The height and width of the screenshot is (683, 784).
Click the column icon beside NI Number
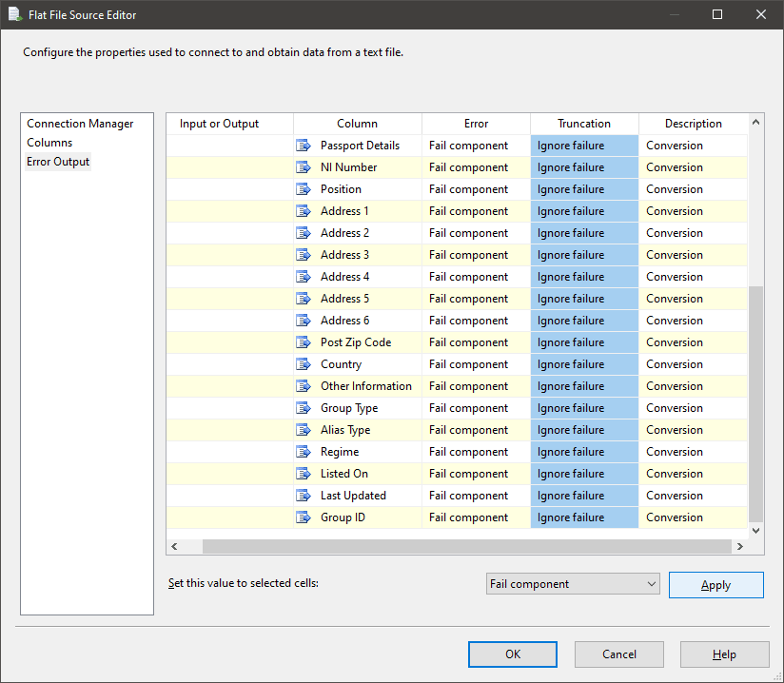304,167
